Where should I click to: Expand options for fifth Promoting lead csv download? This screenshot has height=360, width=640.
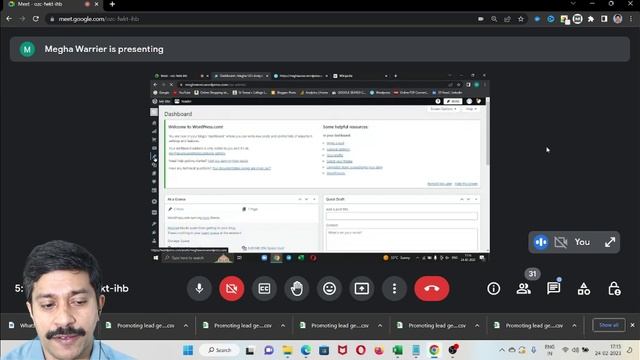tap(574, 325)
